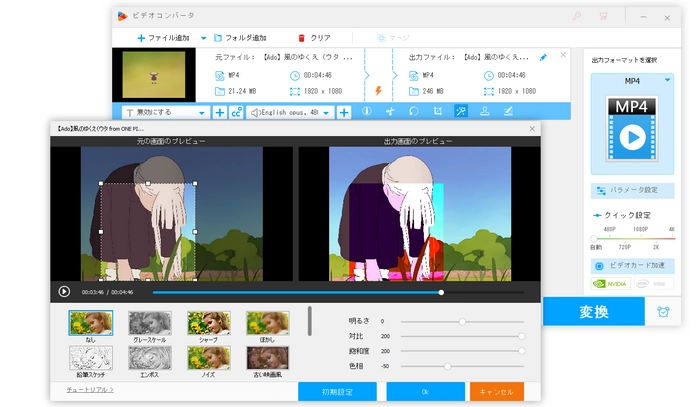The image size is (700, 407).
Task: Click the MP4 output format icon
Action: (632, 129)
